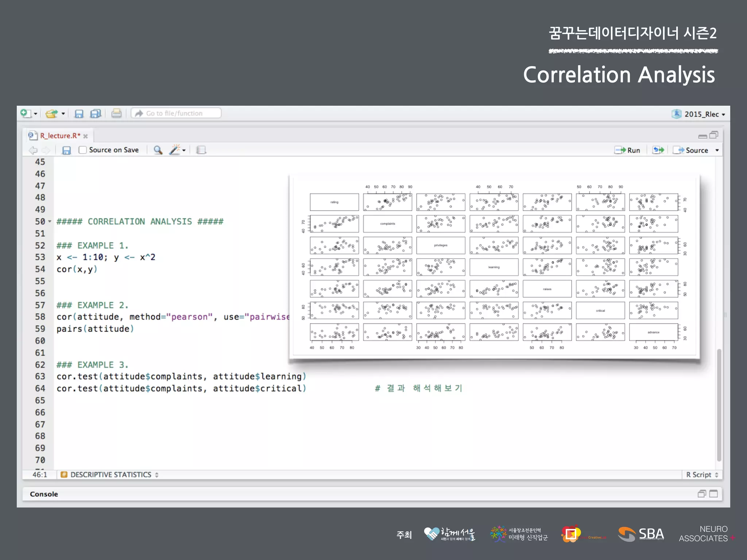Click the Save All icon

[96, 114]
